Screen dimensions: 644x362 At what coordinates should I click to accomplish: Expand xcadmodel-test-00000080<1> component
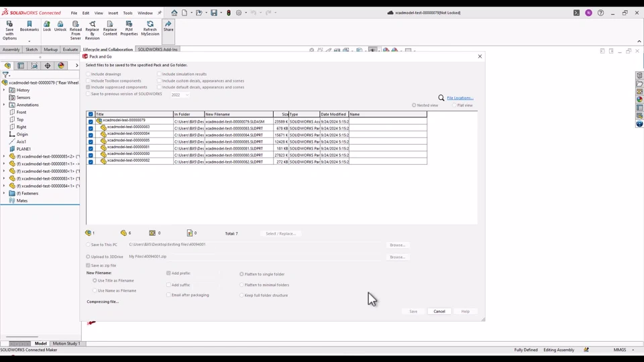4,171
